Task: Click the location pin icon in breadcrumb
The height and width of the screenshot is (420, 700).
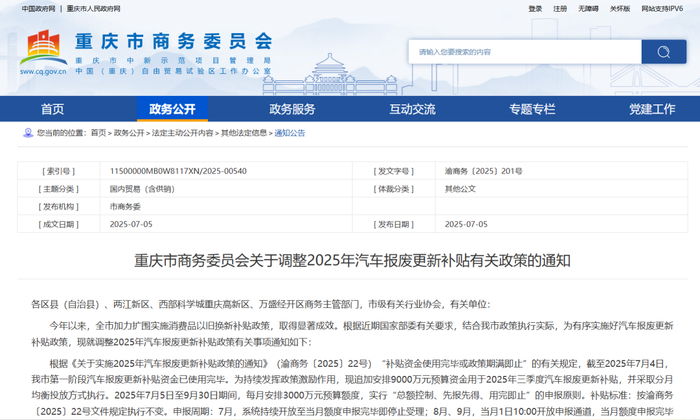Action: (x=28, y=133)
